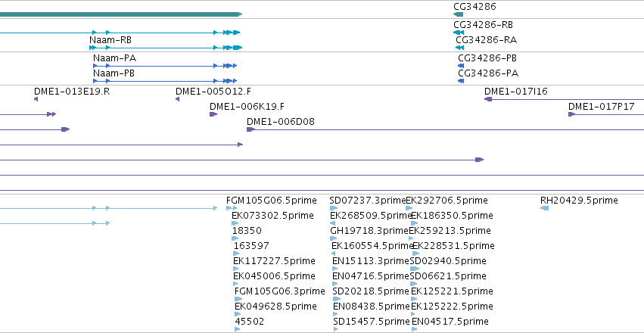The height and width of the screenshot is (333, 644).
Task: Click the DME1-005O12.F clone label
Action: 213,91
